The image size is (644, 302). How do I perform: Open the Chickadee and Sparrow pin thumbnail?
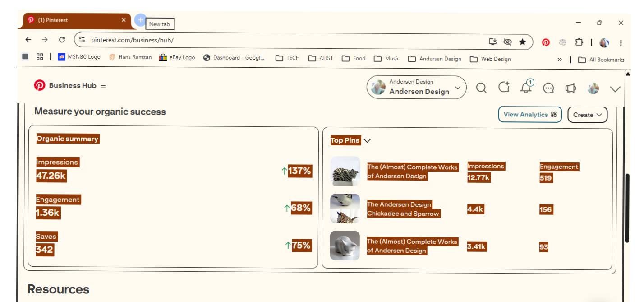tap(345, 209)
